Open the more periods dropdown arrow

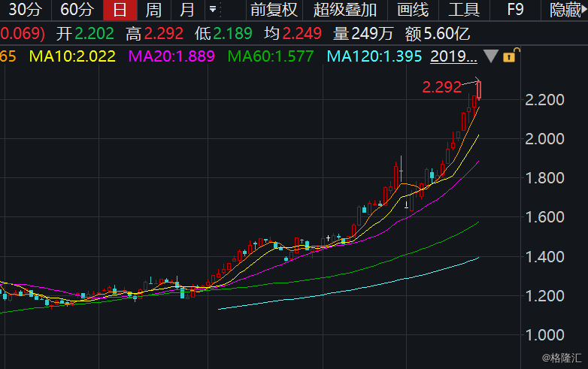pyautogui.click(x=213, y=9)
